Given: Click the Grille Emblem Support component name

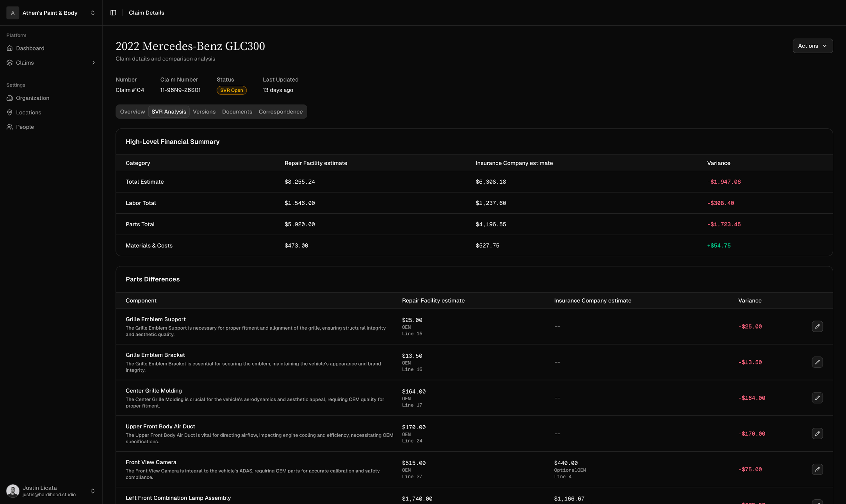Looking at the screenshot, I should (x=156, y=319).
